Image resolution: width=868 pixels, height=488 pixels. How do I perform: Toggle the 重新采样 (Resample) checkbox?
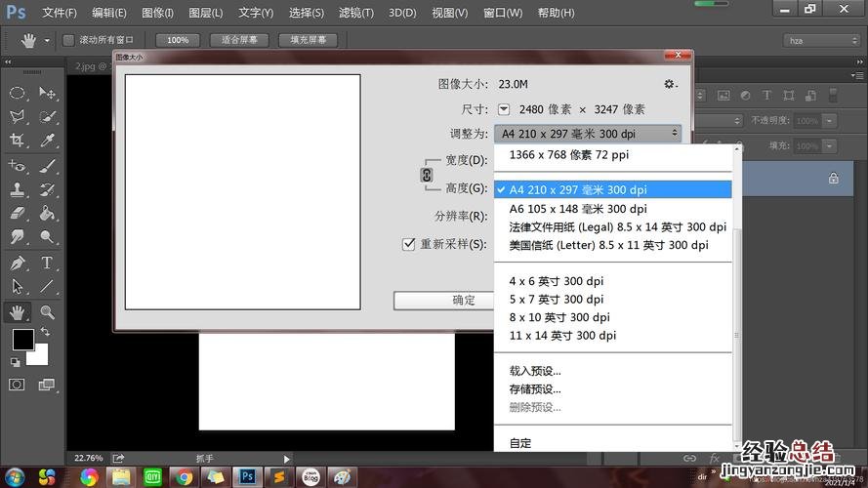click(x=409, y=244)
